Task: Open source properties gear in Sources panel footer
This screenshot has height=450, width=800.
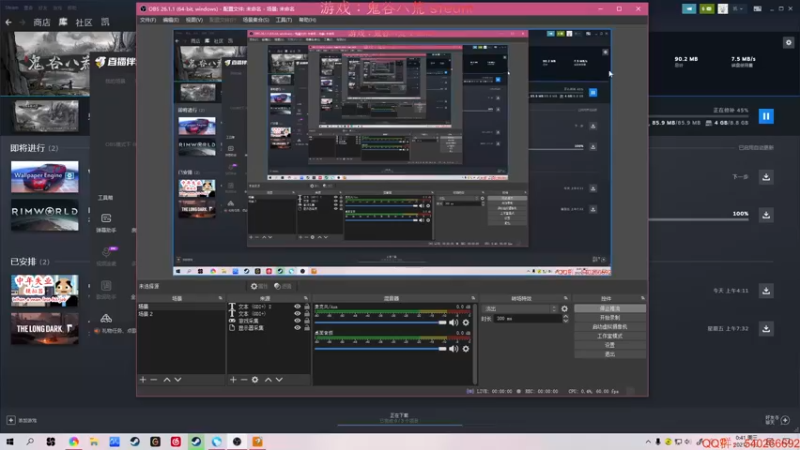Action: coord(255,380)
